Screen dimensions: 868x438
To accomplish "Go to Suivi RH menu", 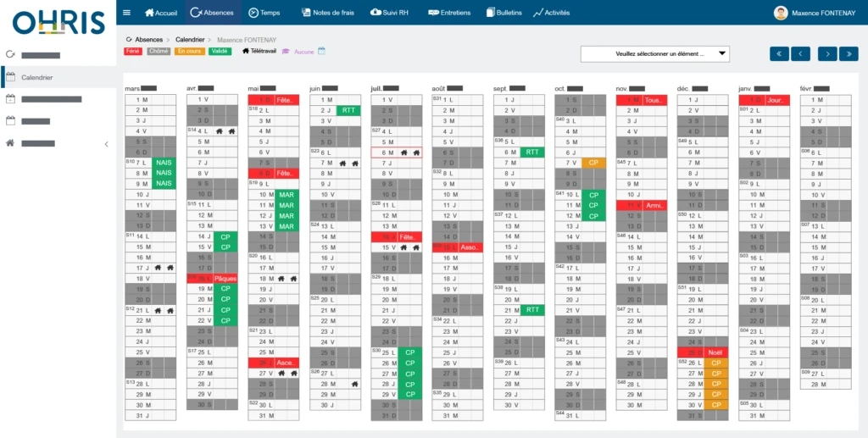I will [x=391, y=13].
